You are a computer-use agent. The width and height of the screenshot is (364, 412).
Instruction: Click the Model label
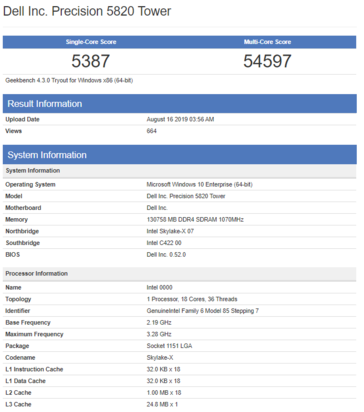pos(14,196)
